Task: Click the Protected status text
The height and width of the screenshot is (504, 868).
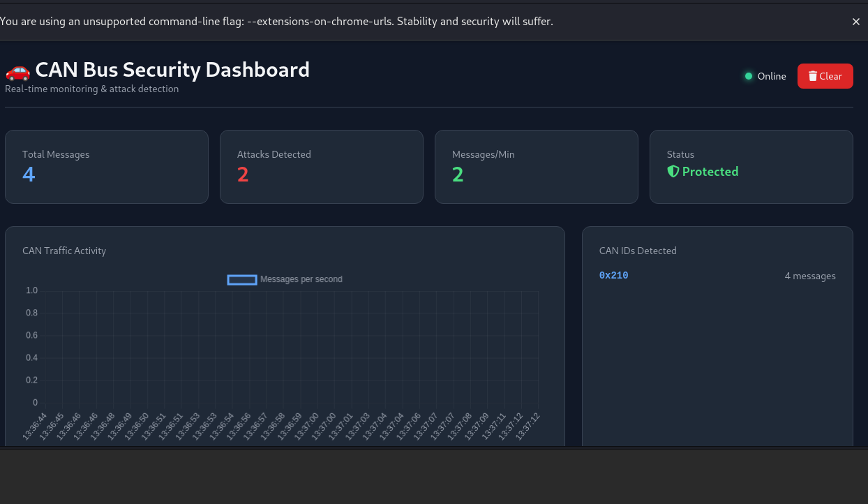Action: 710,172
